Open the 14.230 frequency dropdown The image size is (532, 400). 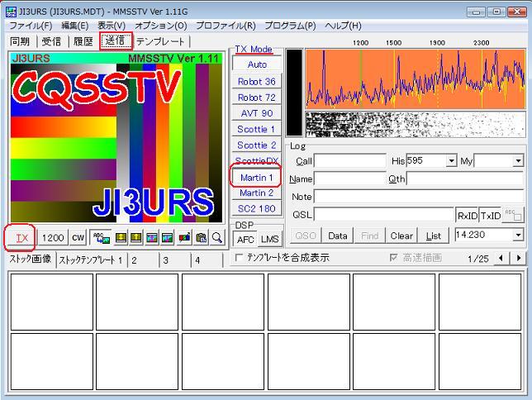tap(518, 235)
